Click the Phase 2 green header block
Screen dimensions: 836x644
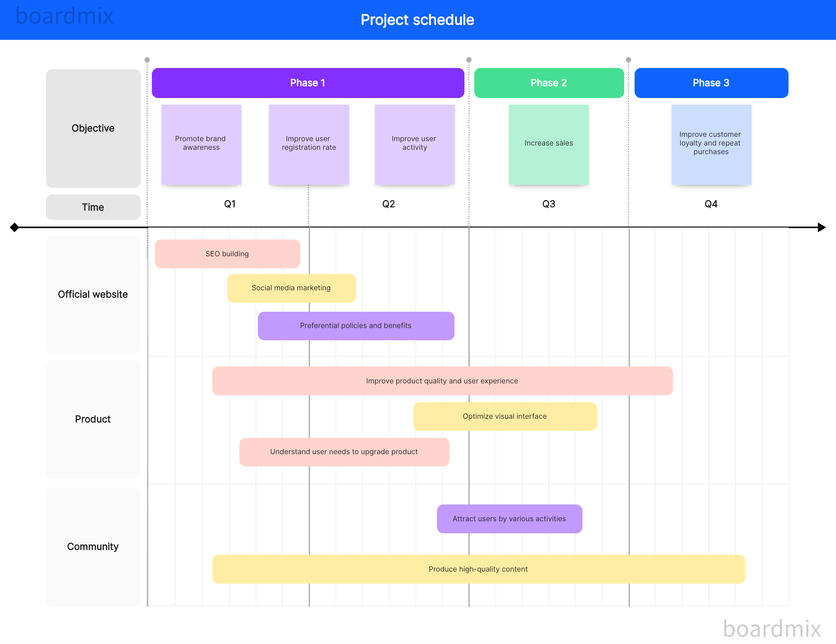(x=548, y=83)
